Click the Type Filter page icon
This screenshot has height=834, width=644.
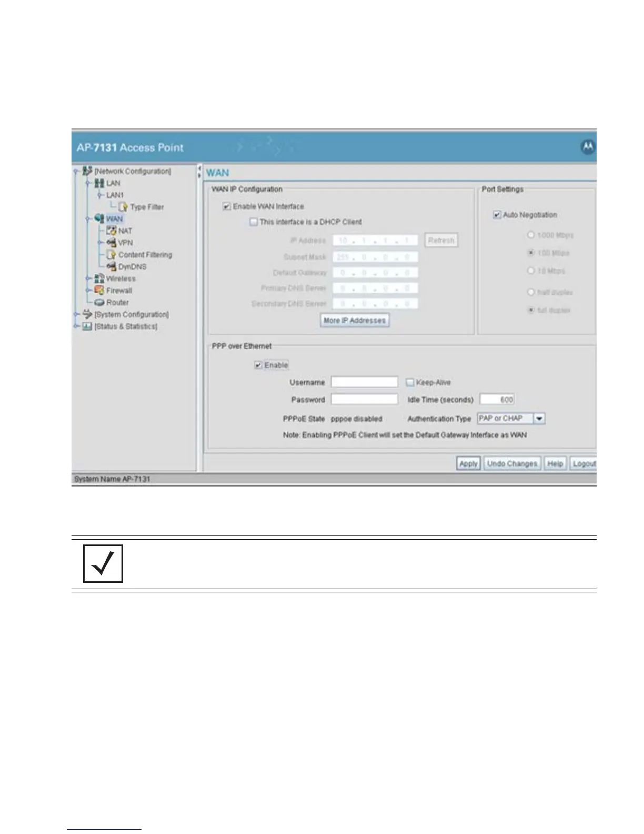coord(123,207)
